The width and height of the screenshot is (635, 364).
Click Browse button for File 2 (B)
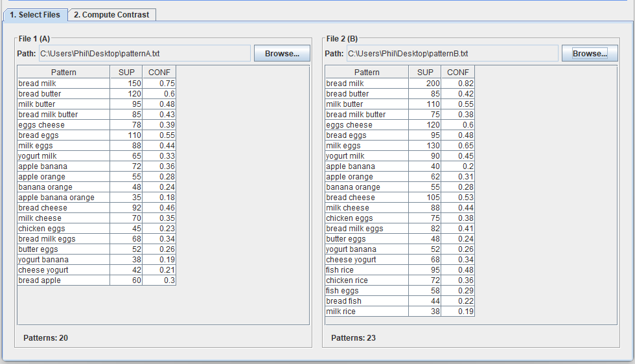590,54
